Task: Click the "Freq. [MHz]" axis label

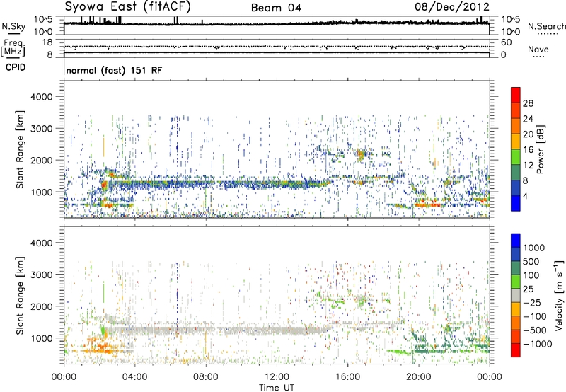Action: tap(13, 47)
